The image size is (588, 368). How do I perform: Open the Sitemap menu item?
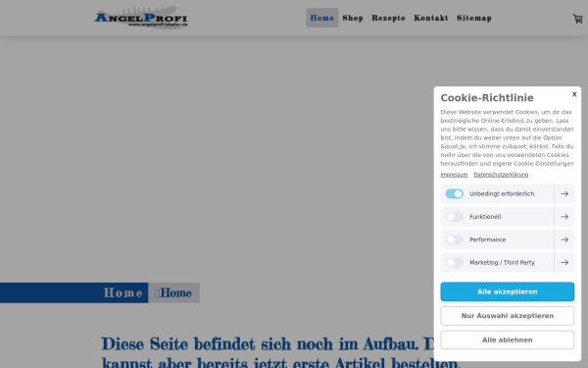[474, 18]
